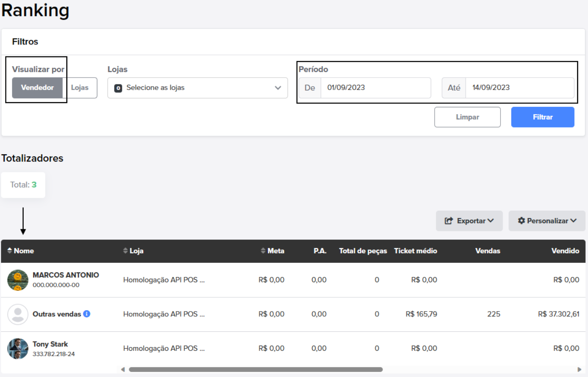Select the Vendedor view toggle

coord(37,88)
